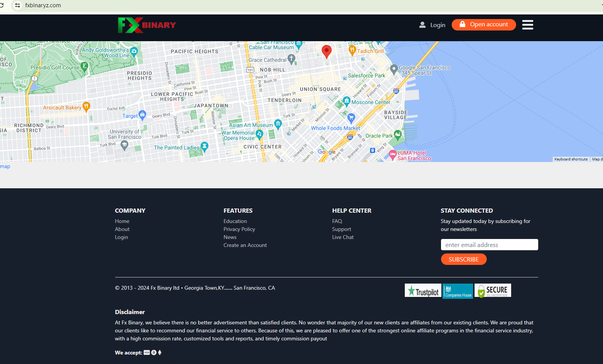
Task: Click the Visa payment icon
Action: 147,353
